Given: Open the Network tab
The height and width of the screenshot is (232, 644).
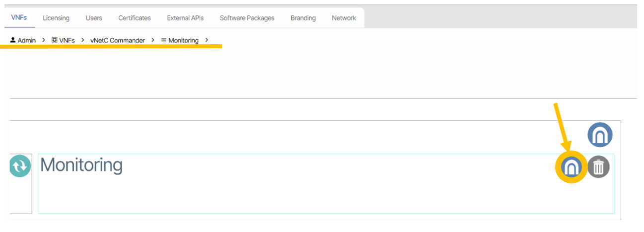Looking at the screenshot, I should click(344, 18).
